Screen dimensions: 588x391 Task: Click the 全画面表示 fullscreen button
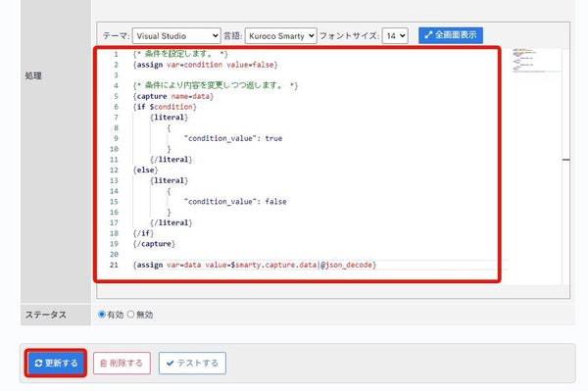pyautogui.click(x=451, y=35)
